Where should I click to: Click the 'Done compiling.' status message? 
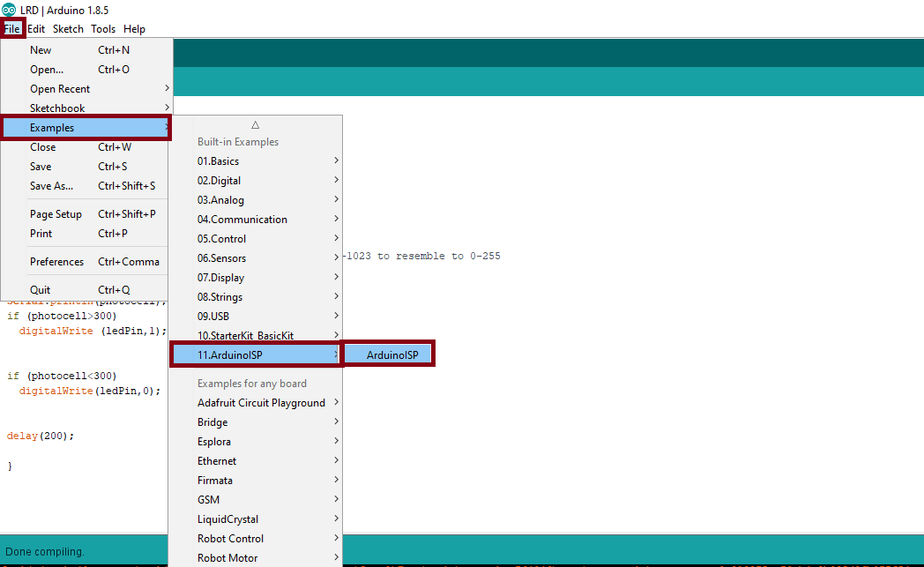coord(45,552)
